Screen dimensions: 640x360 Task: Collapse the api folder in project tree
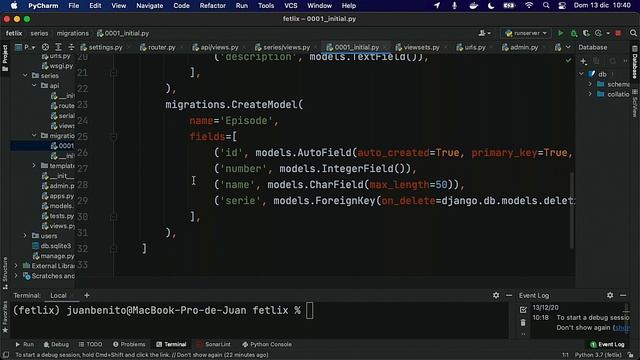tap(34, 86)
